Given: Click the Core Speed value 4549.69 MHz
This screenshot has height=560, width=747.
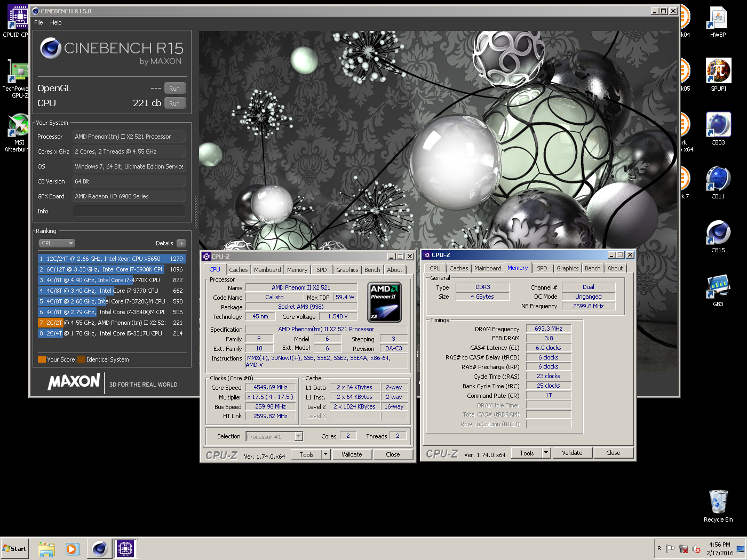Looking at the screenshot, I should [271, 388].
